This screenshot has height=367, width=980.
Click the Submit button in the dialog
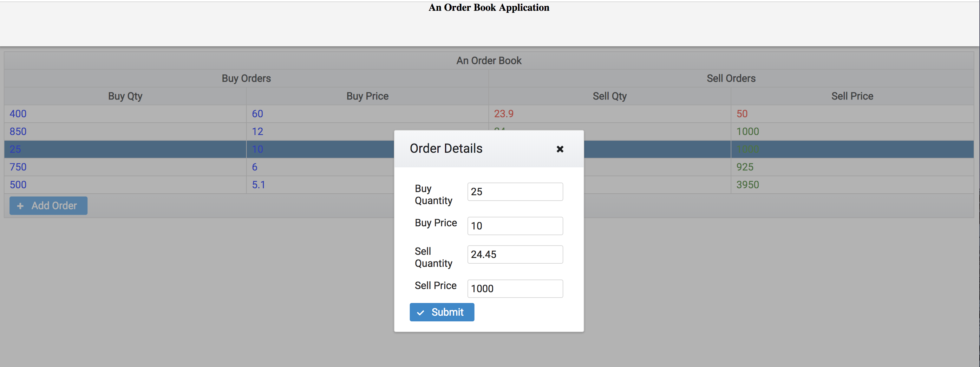[442, 312]
